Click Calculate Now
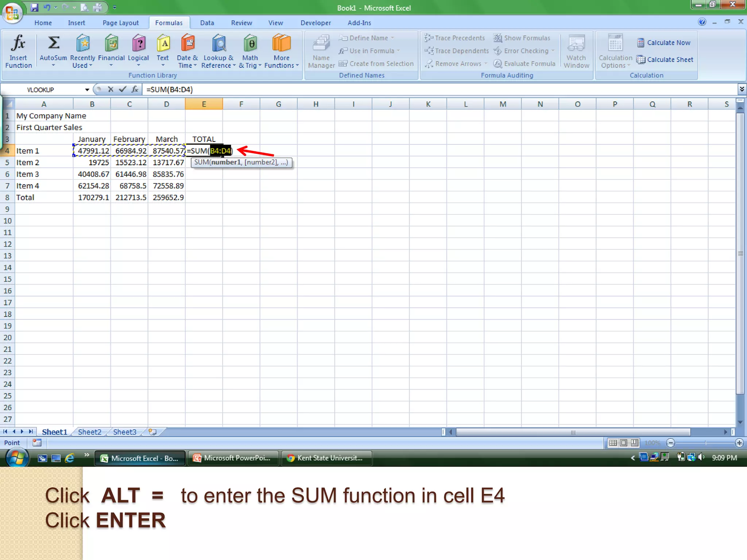Image resolution: width=747 pixels, height=560 pixels. pos(663,43)
